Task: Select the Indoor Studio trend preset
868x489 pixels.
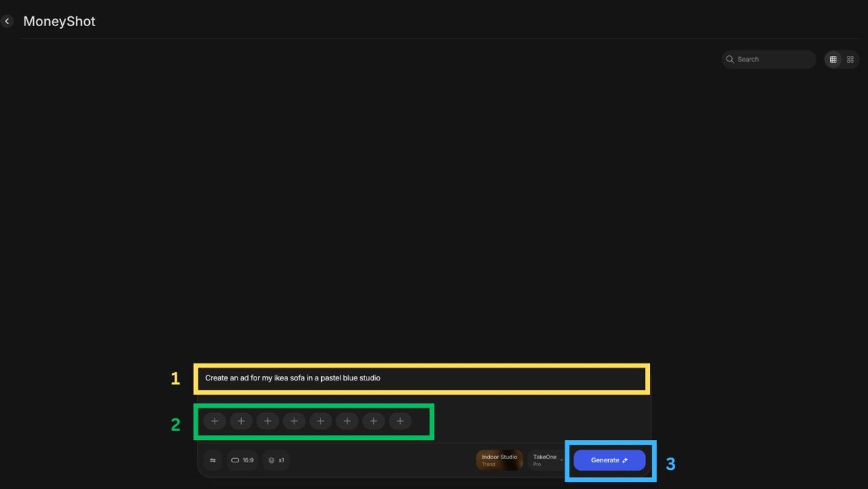Action: tap(500, 460)
